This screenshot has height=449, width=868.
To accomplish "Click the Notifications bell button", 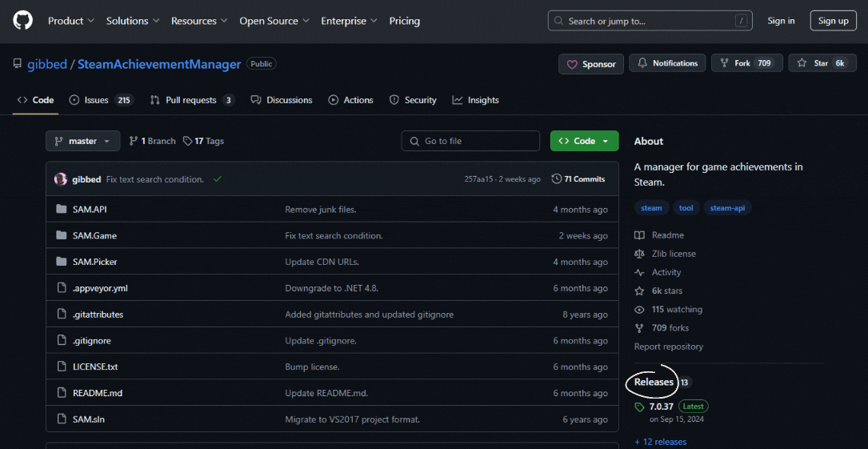I will [668, 63].
